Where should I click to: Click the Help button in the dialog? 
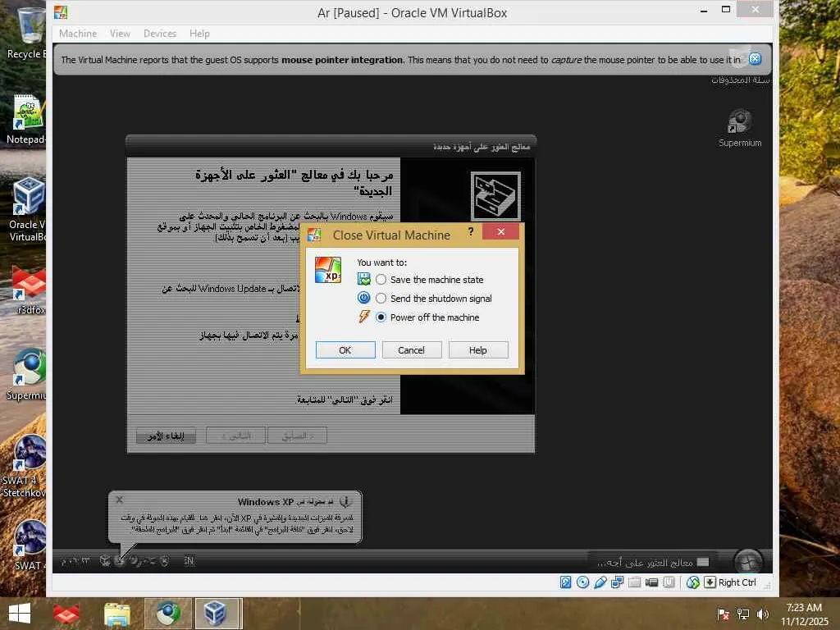[478, 349]
